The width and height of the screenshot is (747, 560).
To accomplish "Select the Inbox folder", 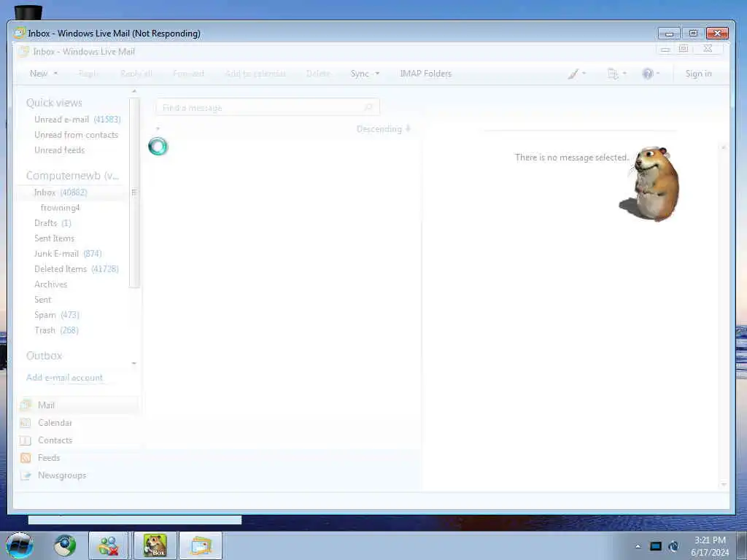I will (61, 192).
